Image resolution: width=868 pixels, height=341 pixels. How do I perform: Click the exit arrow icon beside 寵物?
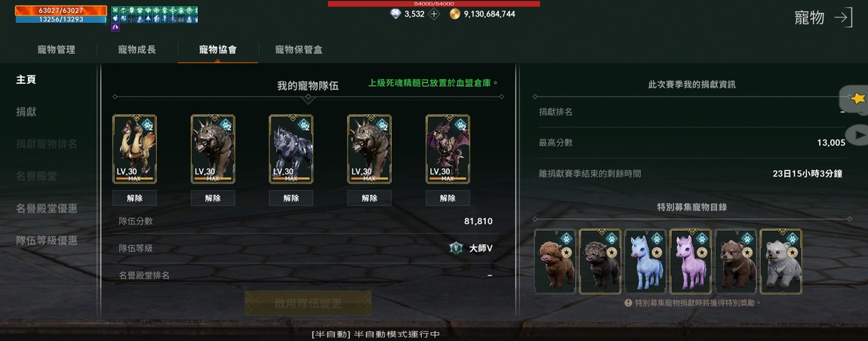tap(843, 17)
